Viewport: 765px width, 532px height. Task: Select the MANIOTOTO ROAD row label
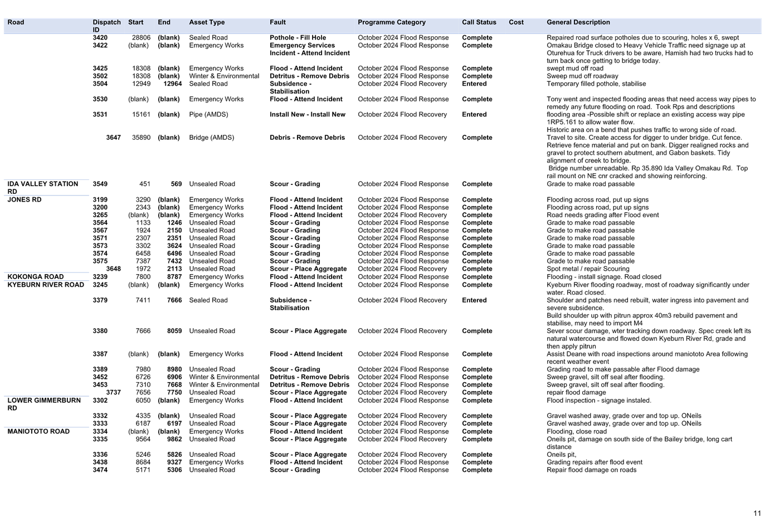tap(38, 431)
